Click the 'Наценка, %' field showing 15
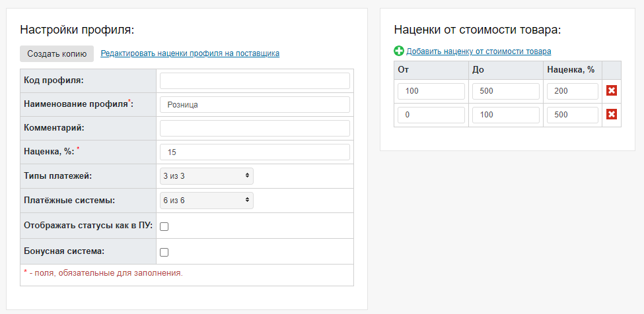The width and height of the screenshot is (644, 314). pyautogui.click(x=254, y=152)
